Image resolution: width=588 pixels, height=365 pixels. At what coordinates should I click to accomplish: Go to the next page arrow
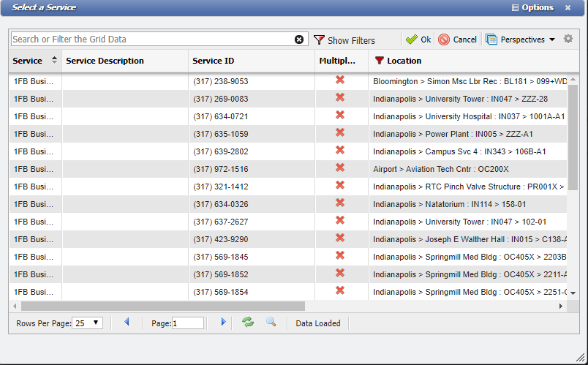pos(223,322)
